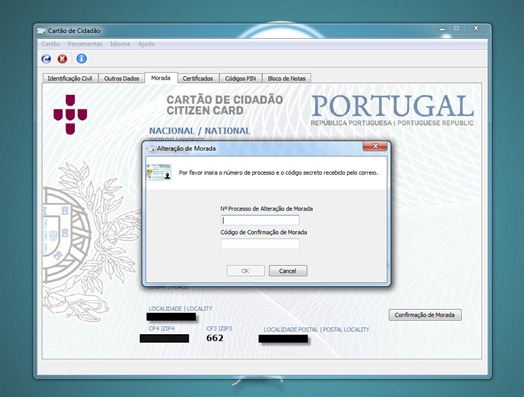Click Confirmação de Morada button
524x397 pixels.
coord(425,315)
